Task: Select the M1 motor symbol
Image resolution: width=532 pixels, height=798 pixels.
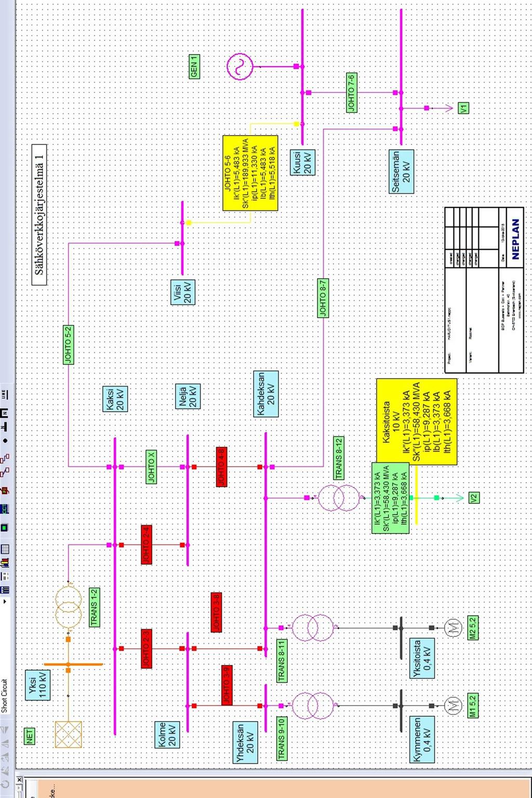Action: click(x=453, y=706)
